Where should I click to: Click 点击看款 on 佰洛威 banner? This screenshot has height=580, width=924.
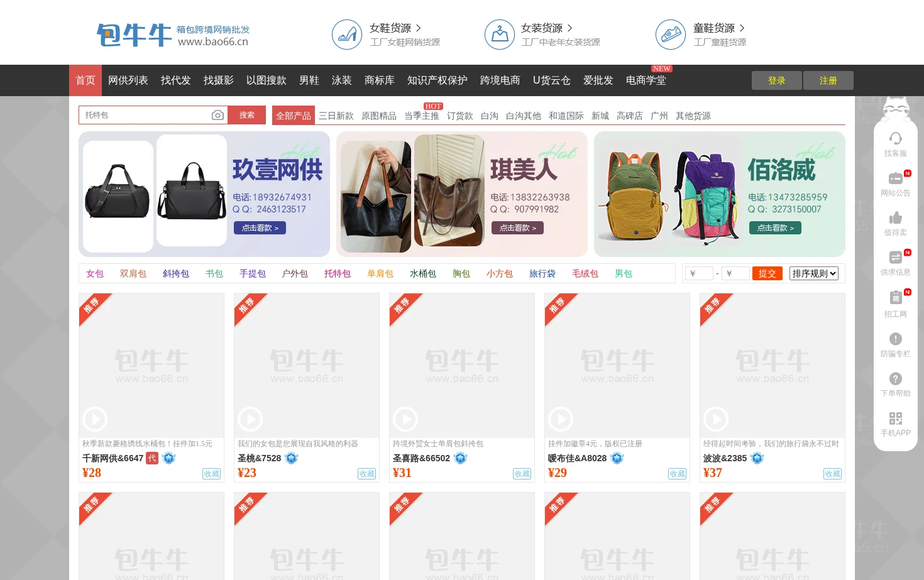[776, 228]
